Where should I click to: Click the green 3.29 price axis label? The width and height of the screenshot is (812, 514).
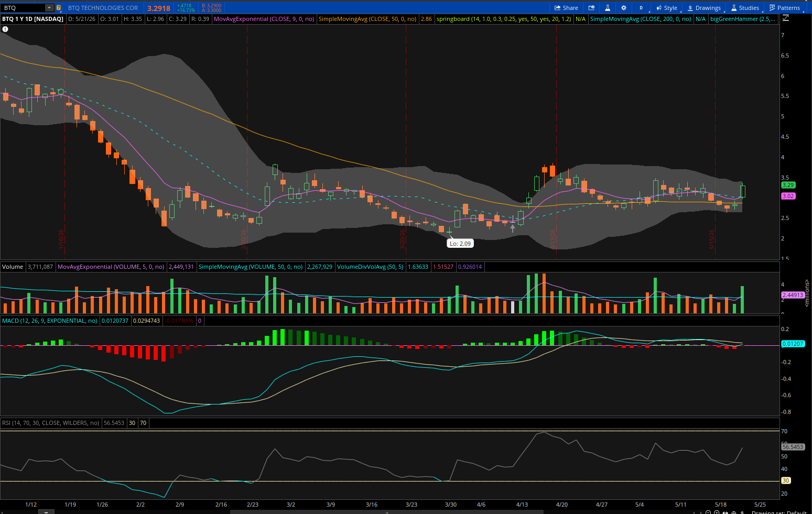tap(788, 185)
